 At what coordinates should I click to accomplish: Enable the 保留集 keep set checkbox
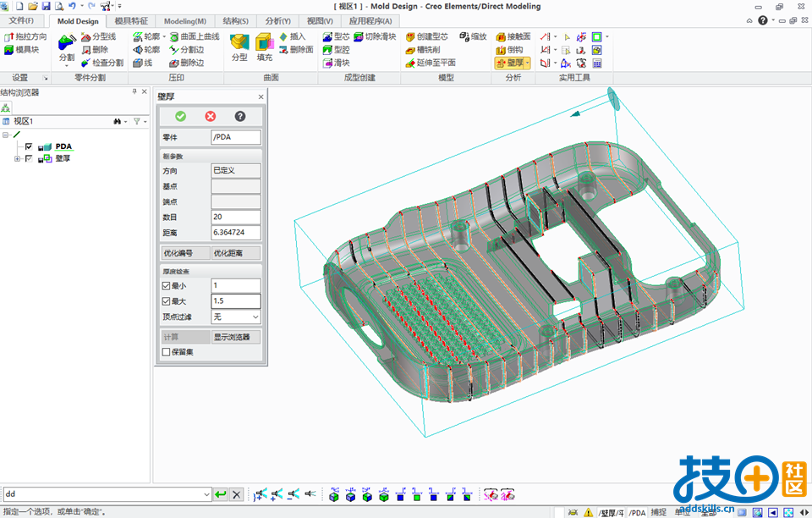point(167,352)
